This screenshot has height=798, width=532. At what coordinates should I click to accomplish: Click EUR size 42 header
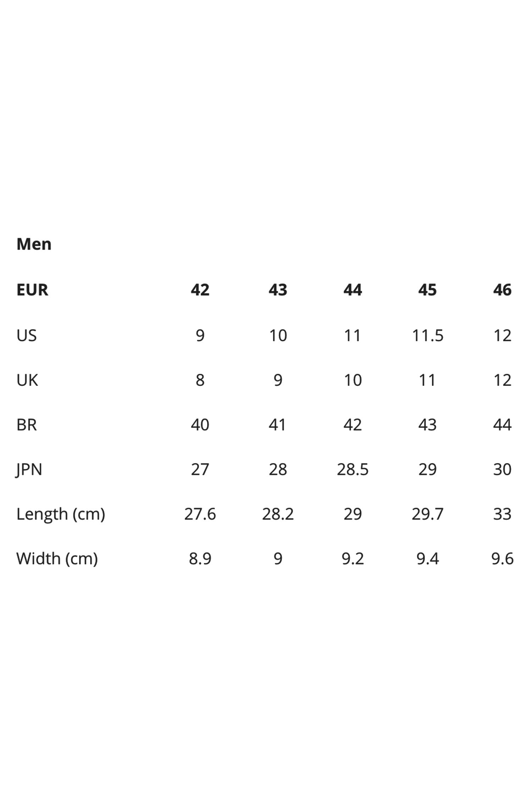(x=200, y=290)
